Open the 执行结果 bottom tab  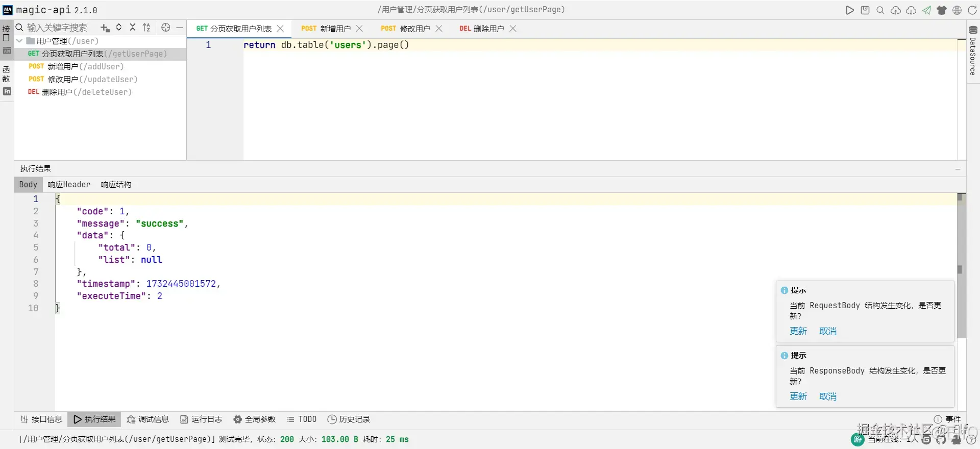[x=94, y=419]
